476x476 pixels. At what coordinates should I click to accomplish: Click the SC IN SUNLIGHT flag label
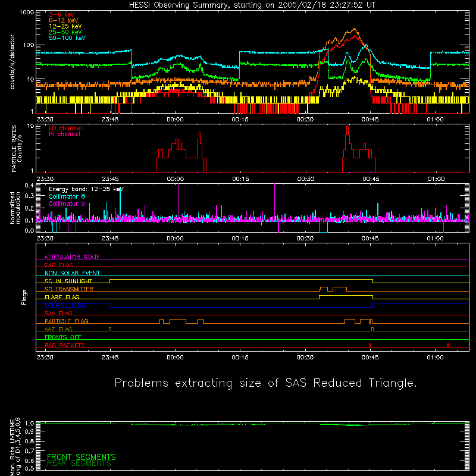(x=68, y=281)
